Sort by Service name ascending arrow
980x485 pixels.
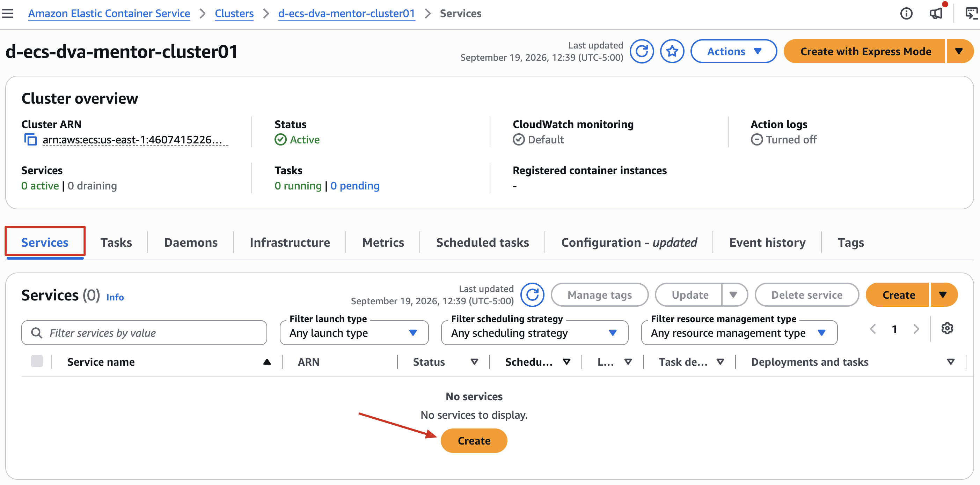267,362
